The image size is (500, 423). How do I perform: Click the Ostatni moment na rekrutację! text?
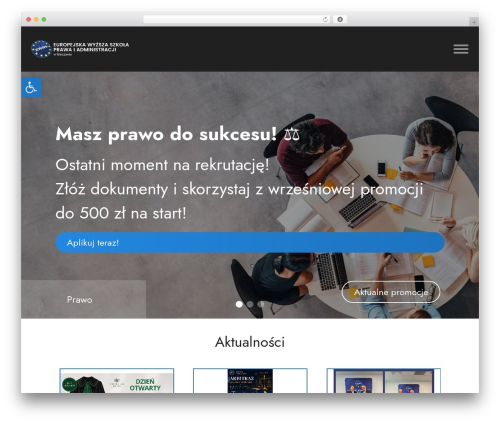tap(162, 165)
